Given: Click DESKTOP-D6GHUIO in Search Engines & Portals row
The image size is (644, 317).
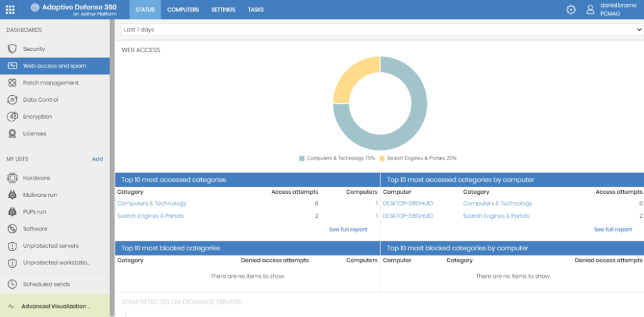Looking at the screenshot, I should (x=408, y=216).
